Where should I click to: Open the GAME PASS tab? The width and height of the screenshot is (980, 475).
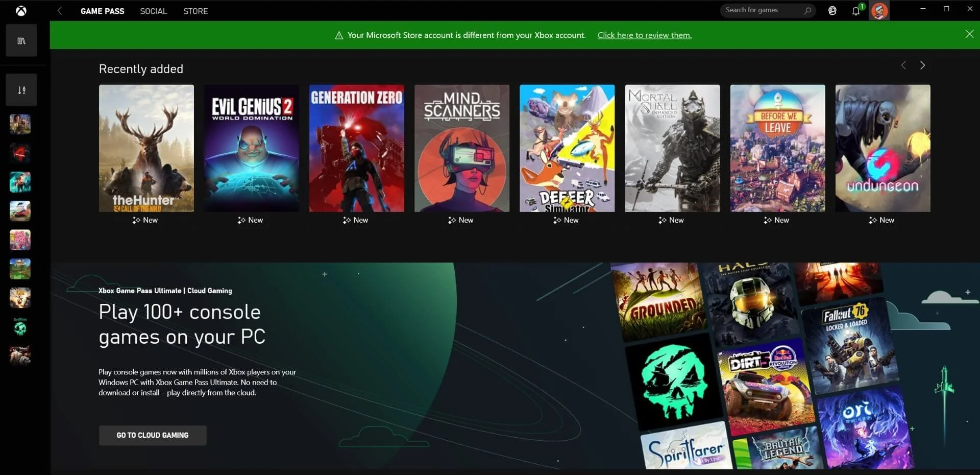pyautogui.click(x=102, y=11)
